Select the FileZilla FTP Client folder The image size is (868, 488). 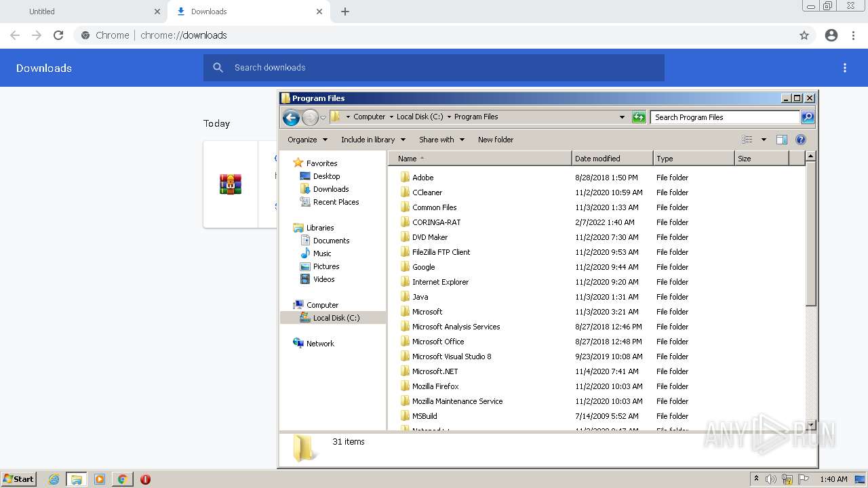[x=441, y=252]
